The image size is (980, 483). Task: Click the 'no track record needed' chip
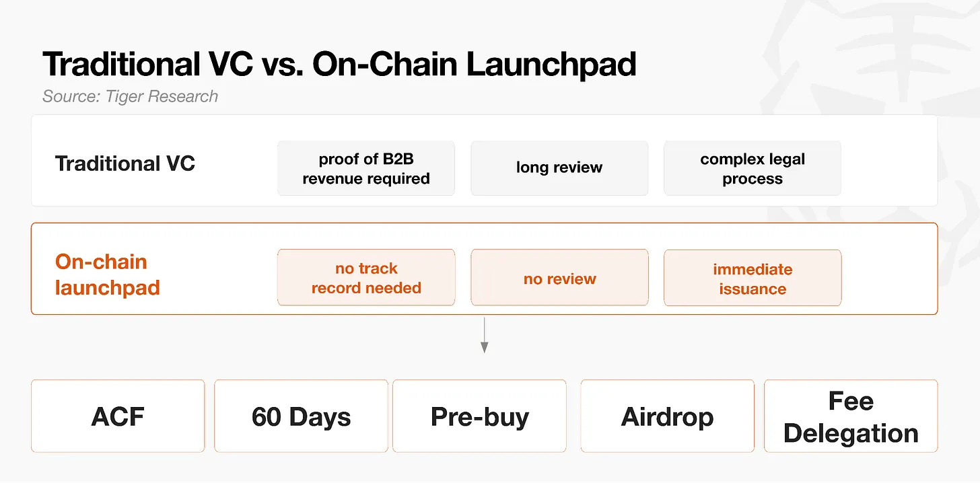[x=366, y=277]
